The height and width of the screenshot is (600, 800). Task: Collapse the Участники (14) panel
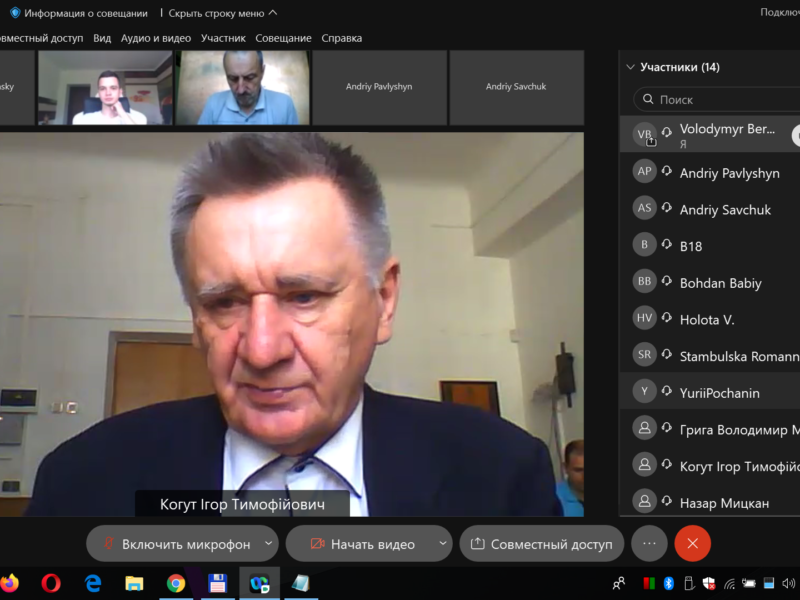pos(629,67)
